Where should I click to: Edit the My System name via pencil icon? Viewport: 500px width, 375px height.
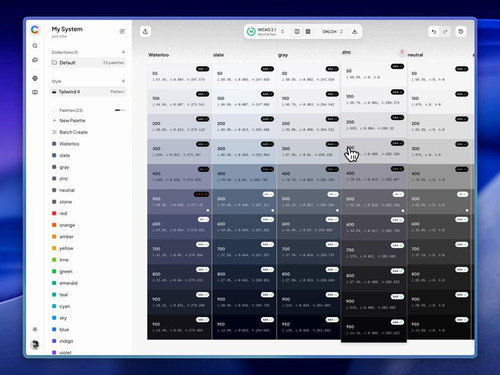click(122, 31)
